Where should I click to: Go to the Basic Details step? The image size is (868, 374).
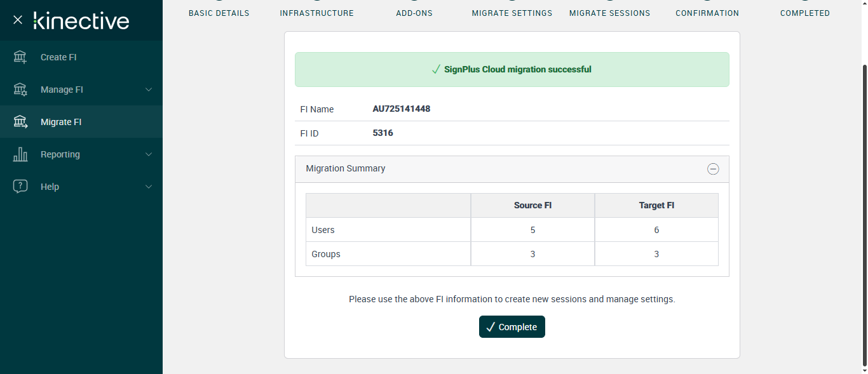[x=219, y=13]
